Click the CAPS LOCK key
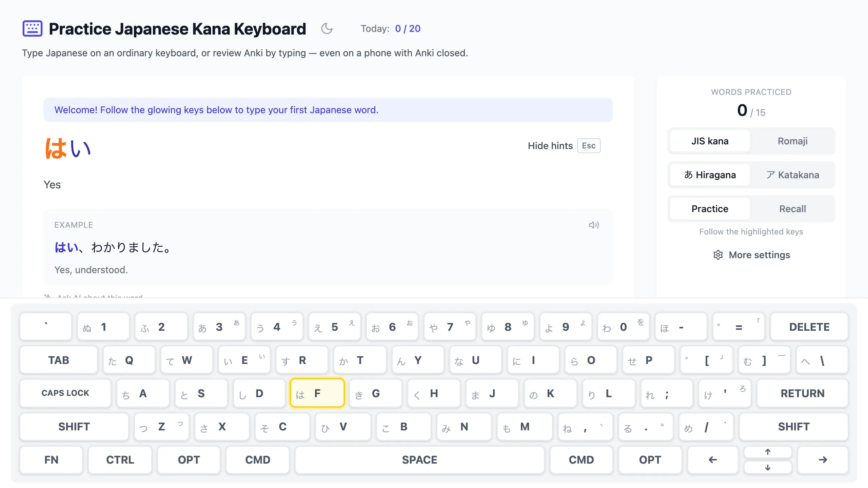The height and width of the screenshot is (488, 868). 65,393
